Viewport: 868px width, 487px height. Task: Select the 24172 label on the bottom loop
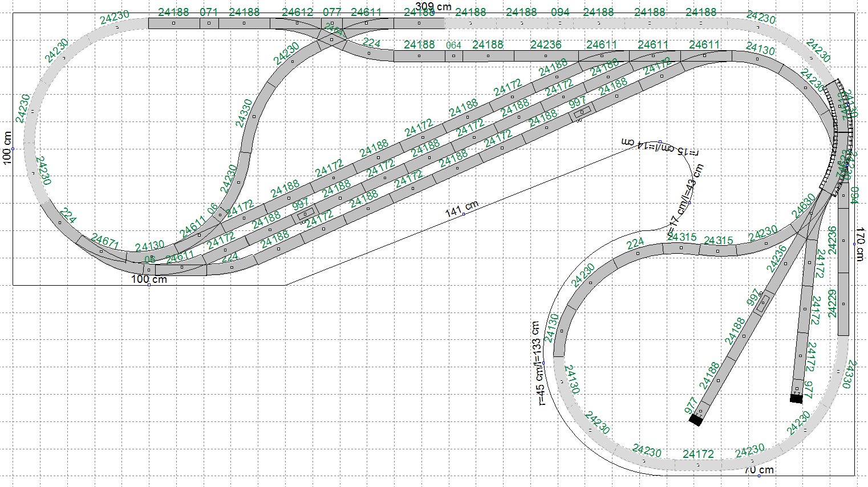699,454
